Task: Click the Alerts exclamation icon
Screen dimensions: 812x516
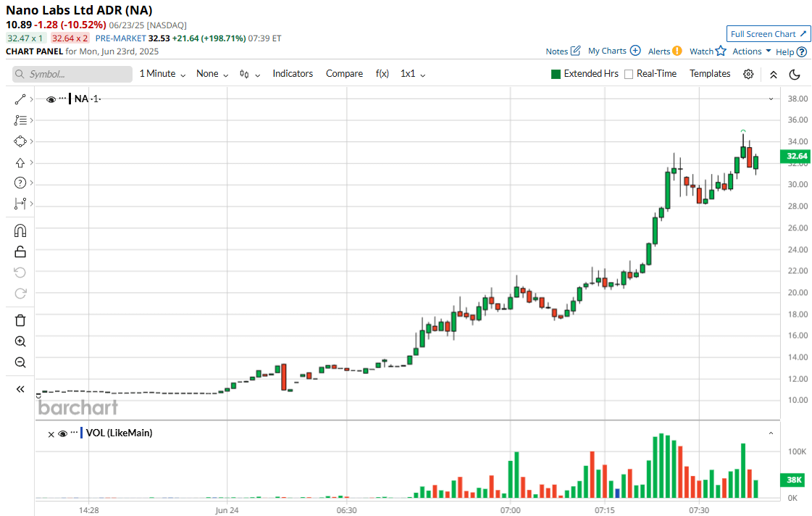Action: (x=677, y=51)
